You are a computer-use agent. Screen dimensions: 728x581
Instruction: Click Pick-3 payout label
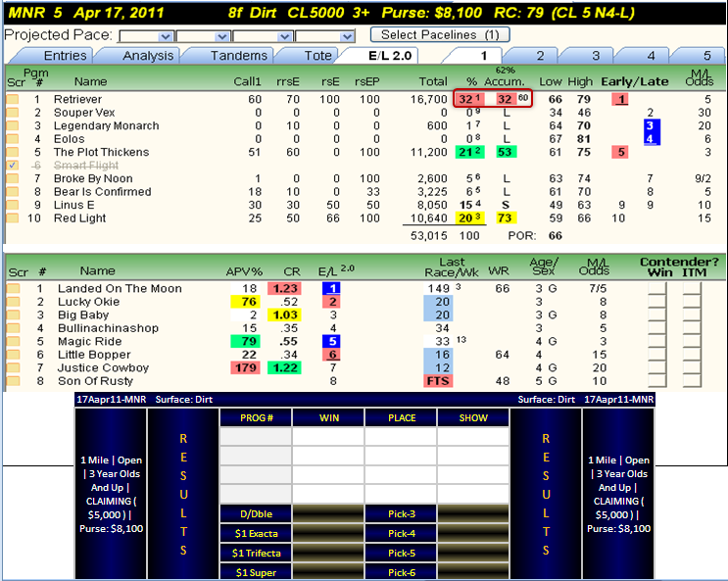click(x=402, y=514)
